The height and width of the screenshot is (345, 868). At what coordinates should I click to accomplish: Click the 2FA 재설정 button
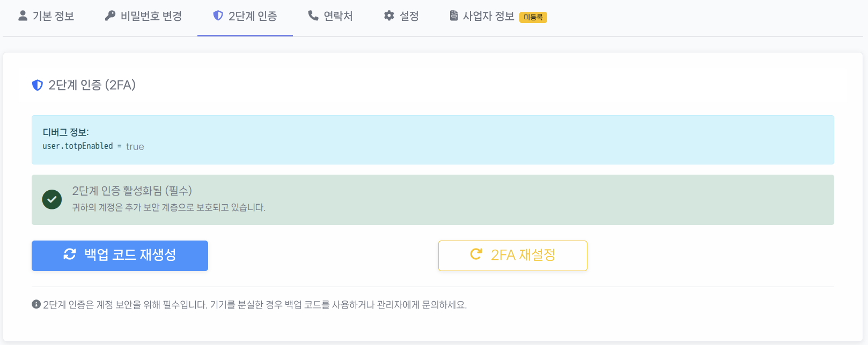(512, 256)
